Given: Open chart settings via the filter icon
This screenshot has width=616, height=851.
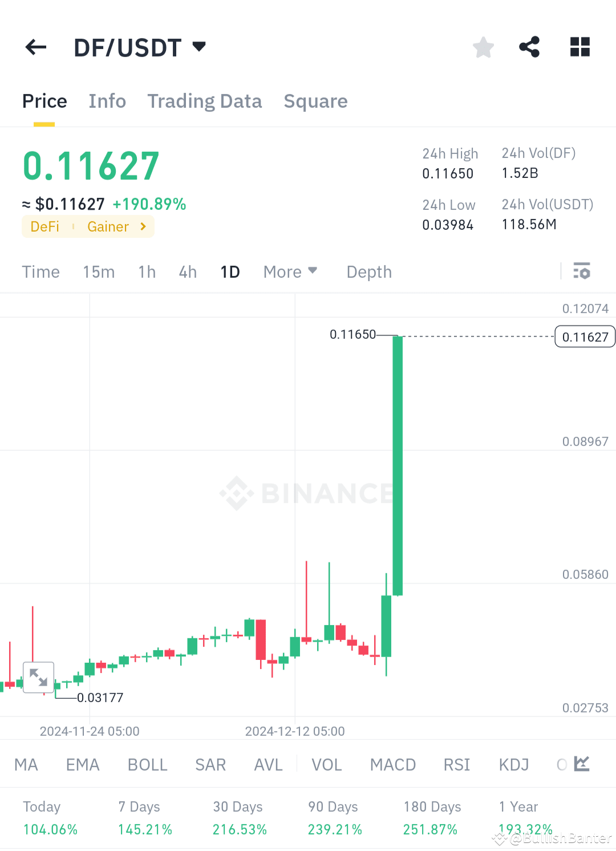Looking at the screenshot, I should point(582,271).
